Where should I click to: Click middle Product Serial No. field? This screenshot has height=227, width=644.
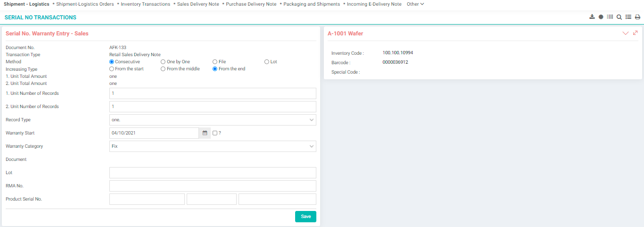212,199
